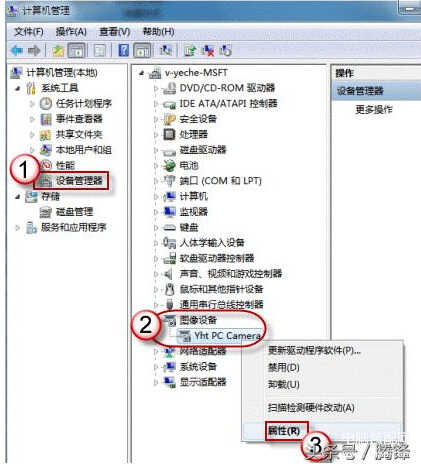The width and height of the screenshot is (421, 467).
Task: Click 更新驱动程序软件(P)... in the context menu
Action: [314, 350]
